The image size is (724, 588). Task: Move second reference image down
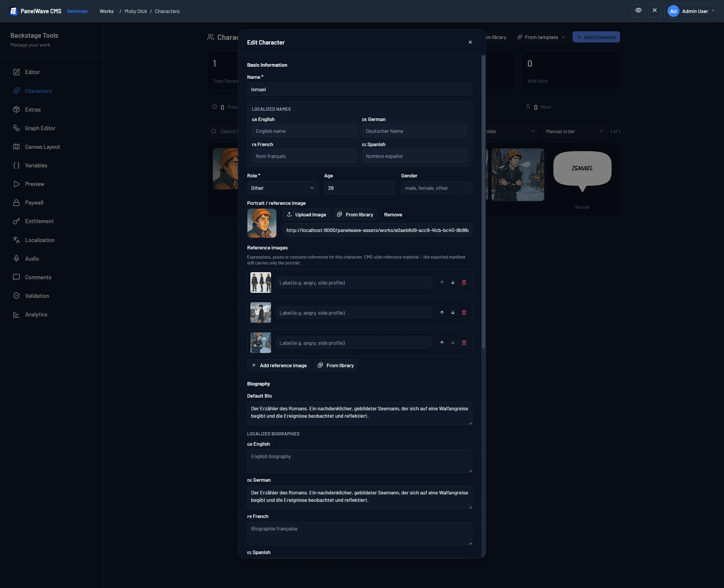pos(453,313)
